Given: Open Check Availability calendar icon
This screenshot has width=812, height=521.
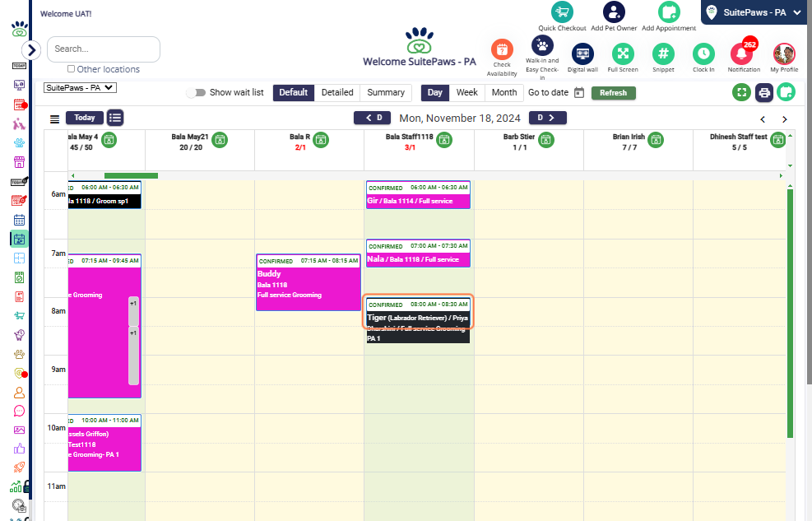Looking at the screenshot, I should (x=502, y=49).
